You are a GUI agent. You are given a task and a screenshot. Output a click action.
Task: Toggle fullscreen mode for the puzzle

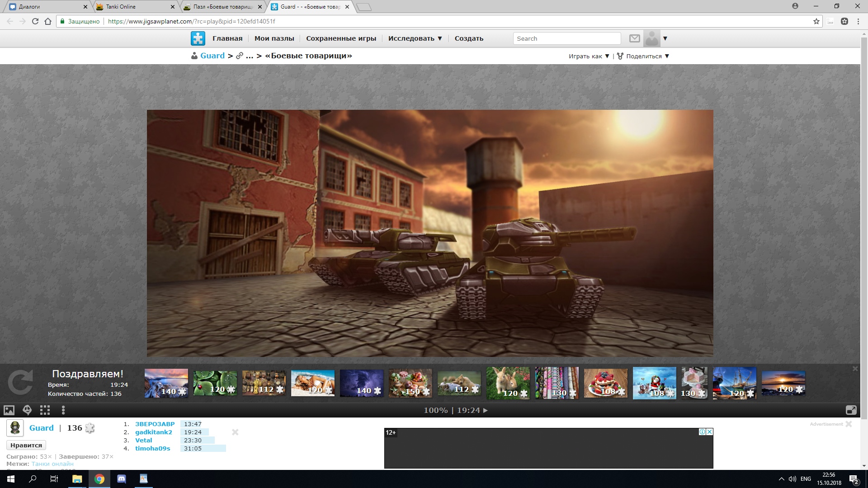[851, 410]
